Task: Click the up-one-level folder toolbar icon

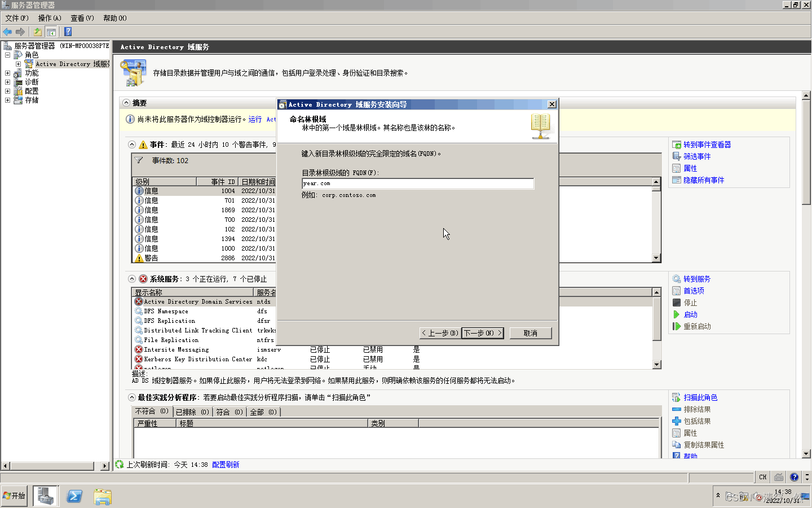Action: click(x=37, y=32)
